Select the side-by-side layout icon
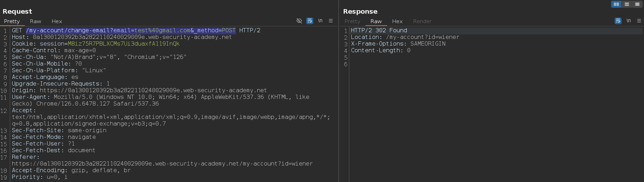644x182 pixels. click(616, 4)
